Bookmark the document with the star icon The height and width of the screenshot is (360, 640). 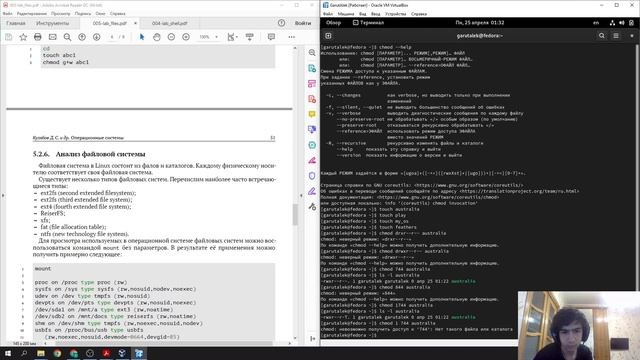pos(23,37)
